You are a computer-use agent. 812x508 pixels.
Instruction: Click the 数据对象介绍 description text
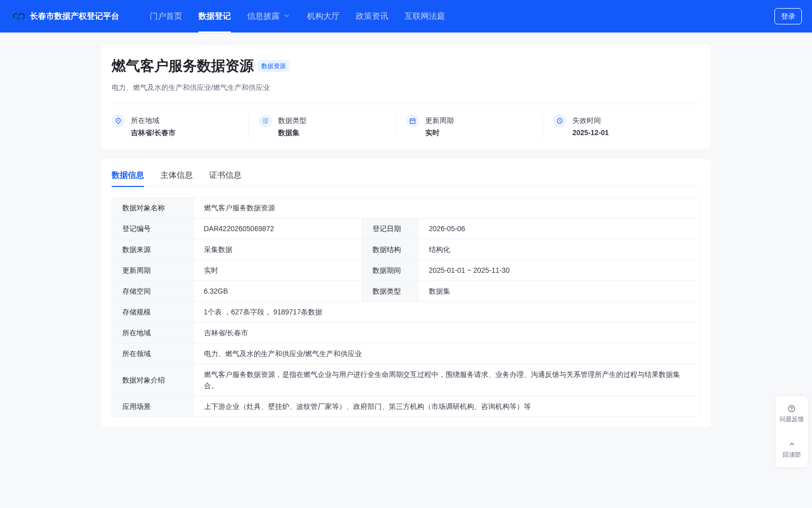pyautogui.click(x=442, y=380)
